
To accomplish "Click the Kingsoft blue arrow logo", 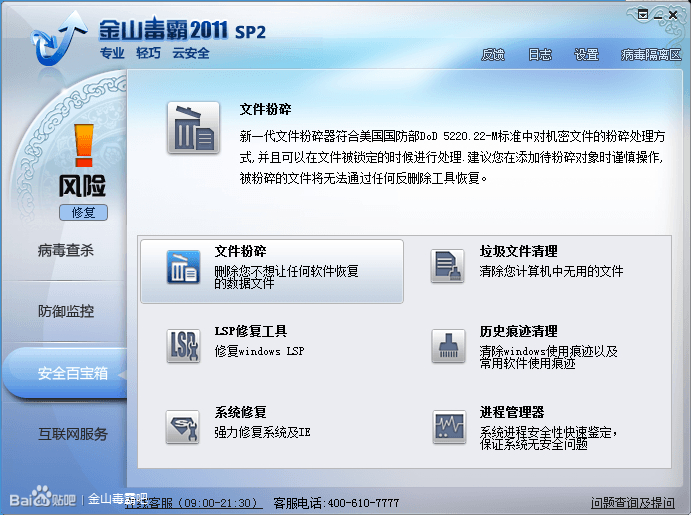I will [x=57, y=39].
